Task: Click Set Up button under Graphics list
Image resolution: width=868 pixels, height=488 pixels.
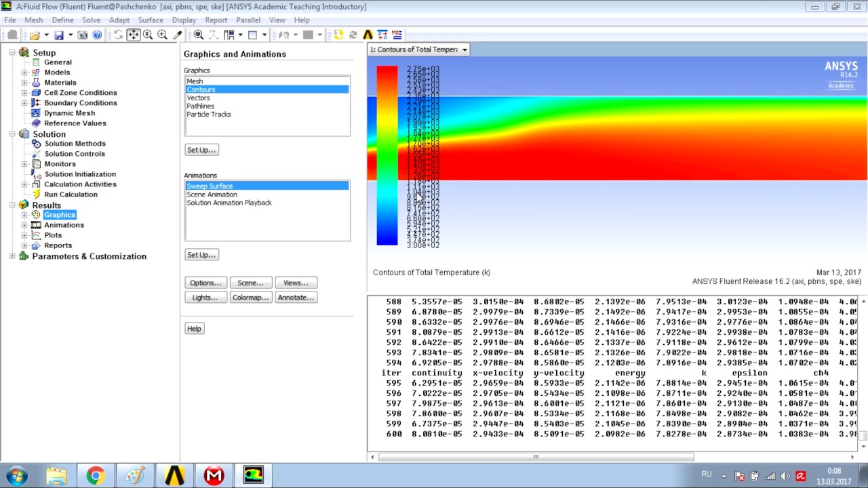Action: [201, 150]
